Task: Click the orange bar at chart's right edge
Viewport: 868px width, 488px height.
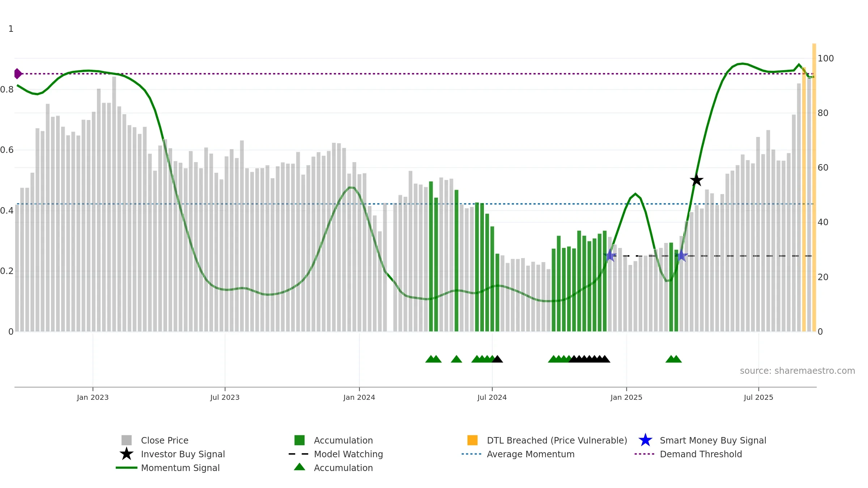Action: pyautogui.click(x=814, y=187)
